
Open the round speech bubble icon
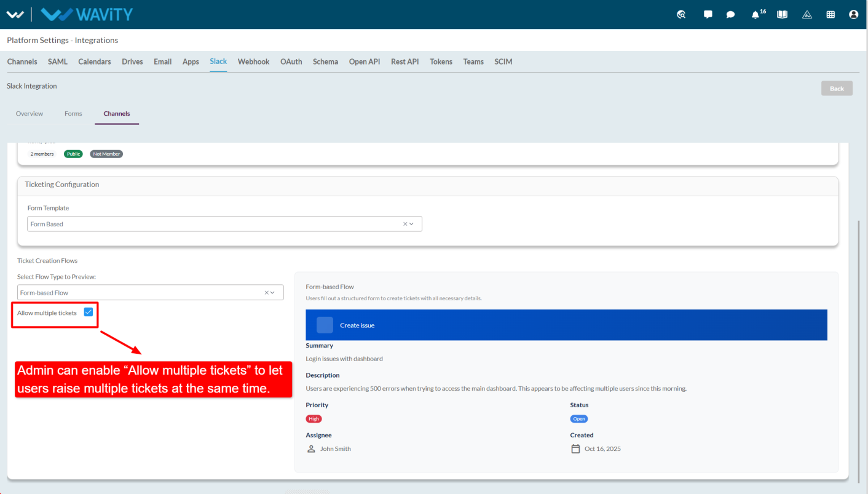click(x=730, y=15)
